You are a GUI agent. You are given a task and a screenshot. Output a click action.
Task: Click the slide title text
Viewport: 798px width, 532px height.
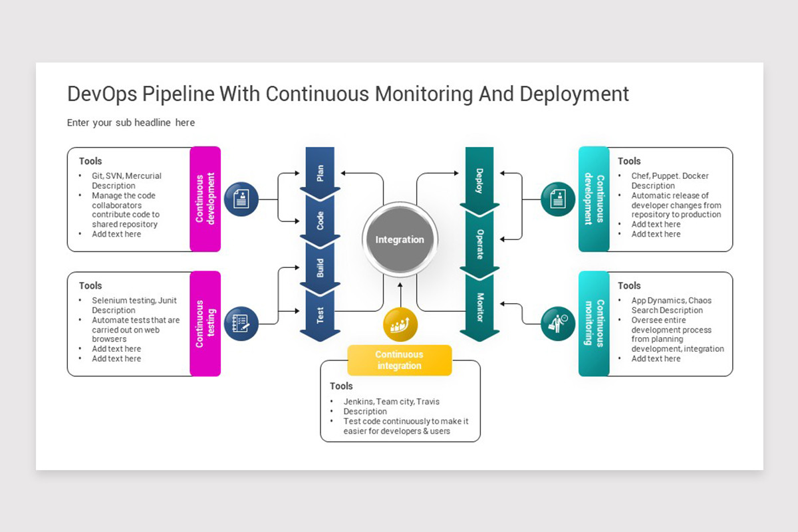(x=347, y=94)
